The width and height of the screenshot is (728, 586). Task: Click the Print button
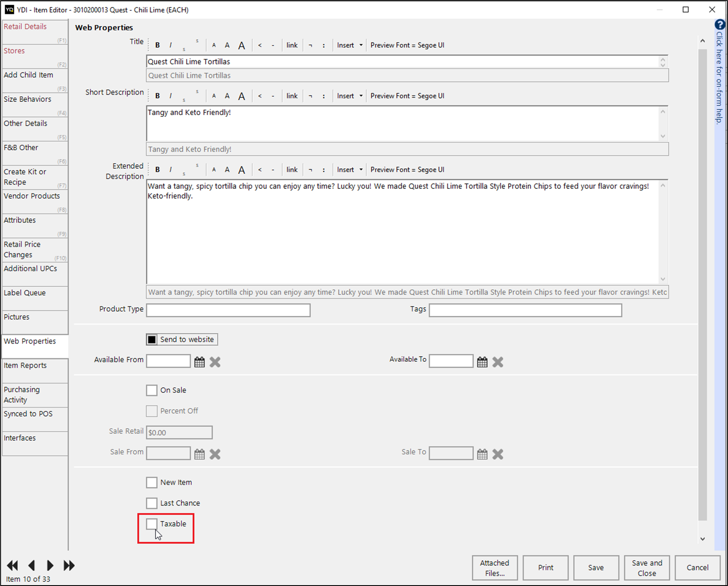pos(545,568)
